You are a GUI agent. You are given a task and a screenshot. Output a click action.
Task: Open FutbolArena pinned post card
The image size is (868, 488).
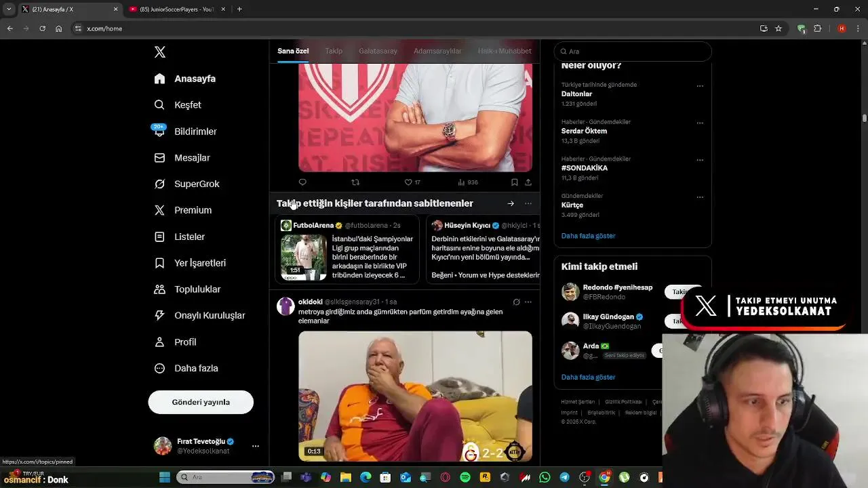tap(347, 249)
